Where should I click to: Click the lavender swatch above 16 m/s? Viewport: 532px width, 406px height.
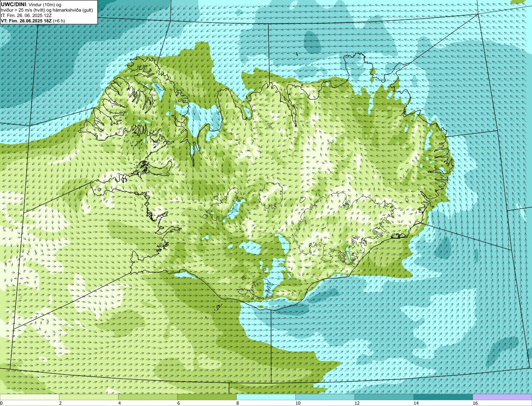pyautogui.click(x=502, y=397)
